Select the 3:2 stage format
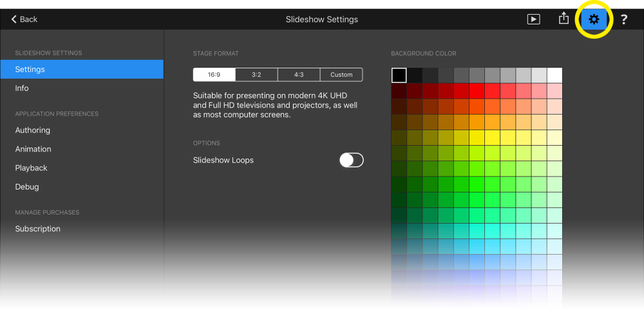The image size is (644, 310). pos(256,75)
